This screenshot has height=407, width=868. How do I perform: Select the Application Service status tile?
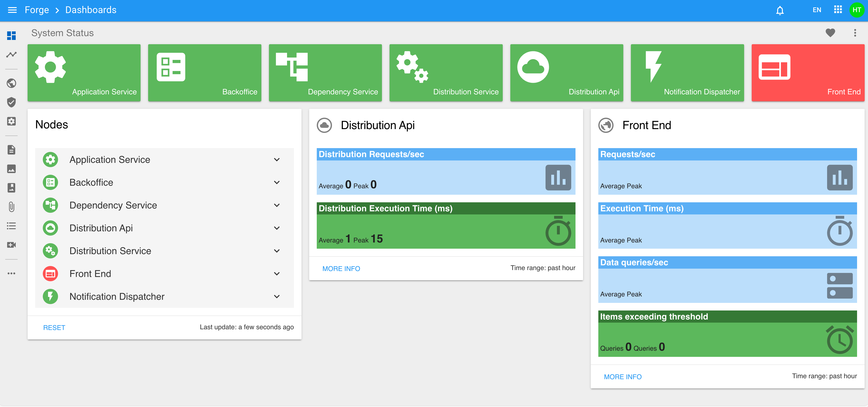84,73
